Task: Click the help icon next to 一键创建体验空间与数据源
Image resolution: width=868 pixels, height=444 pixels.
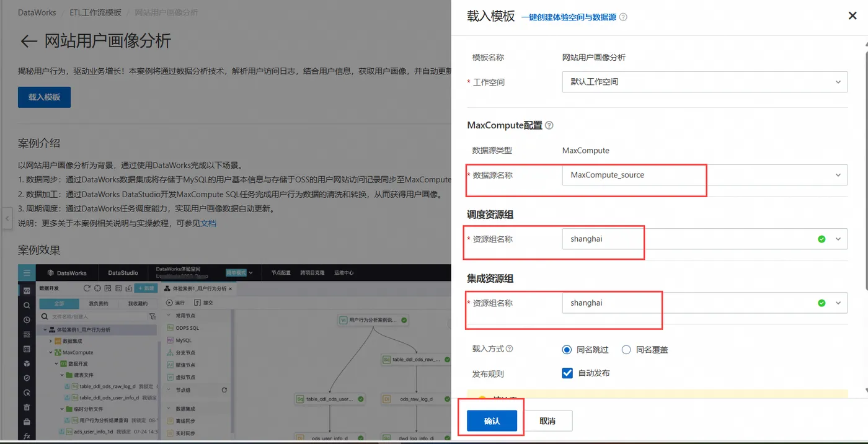Action: [623, 17]
